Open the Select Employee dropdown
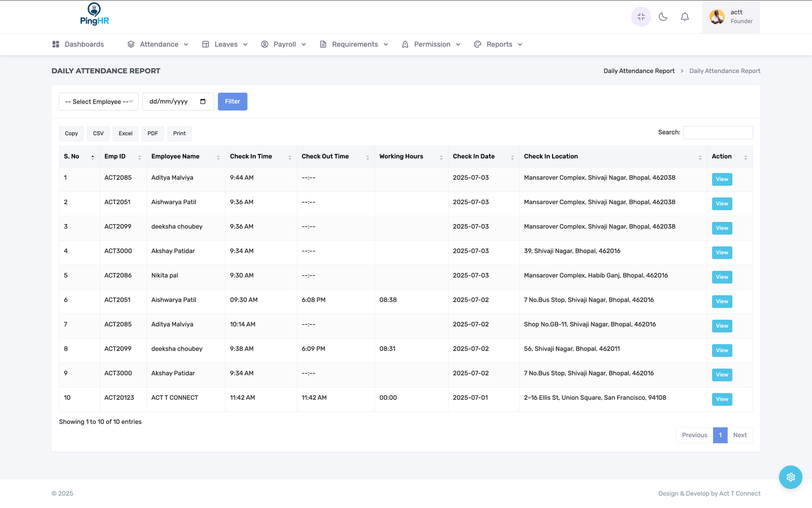This screenshot has width=812, height=508. coord(98,102)
